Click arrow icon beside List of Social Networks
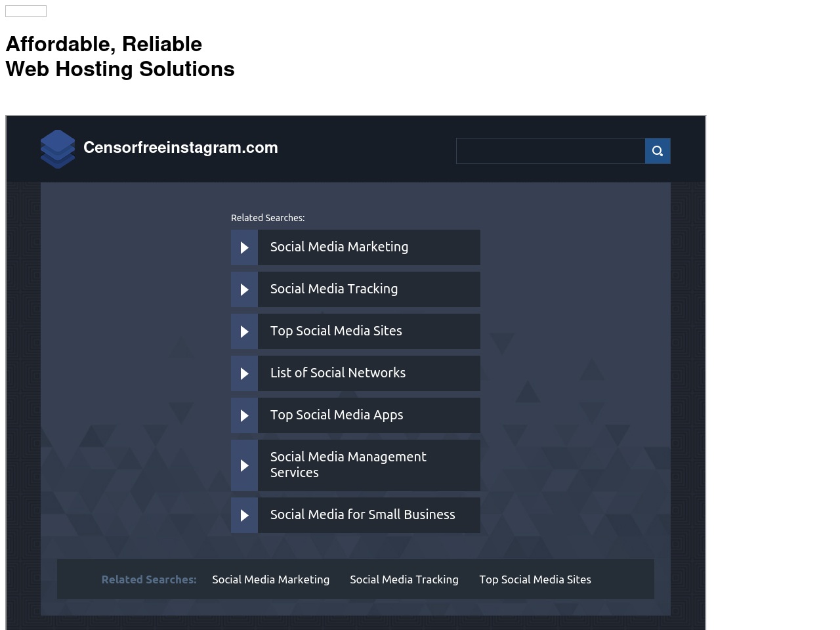 click(244, 373)
